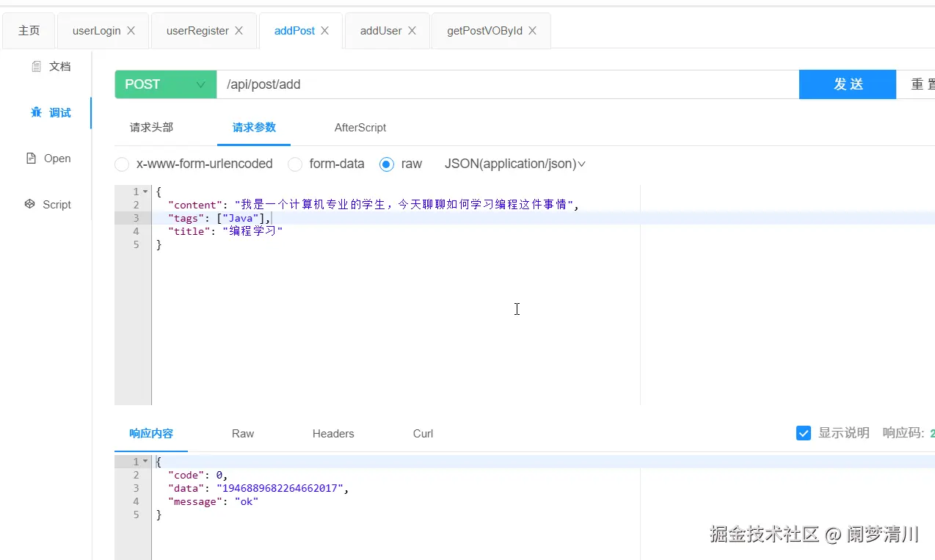This screenshot has width=935, height=560.
Task: Click the Open file icon
Action: click(x=31, y=158)
